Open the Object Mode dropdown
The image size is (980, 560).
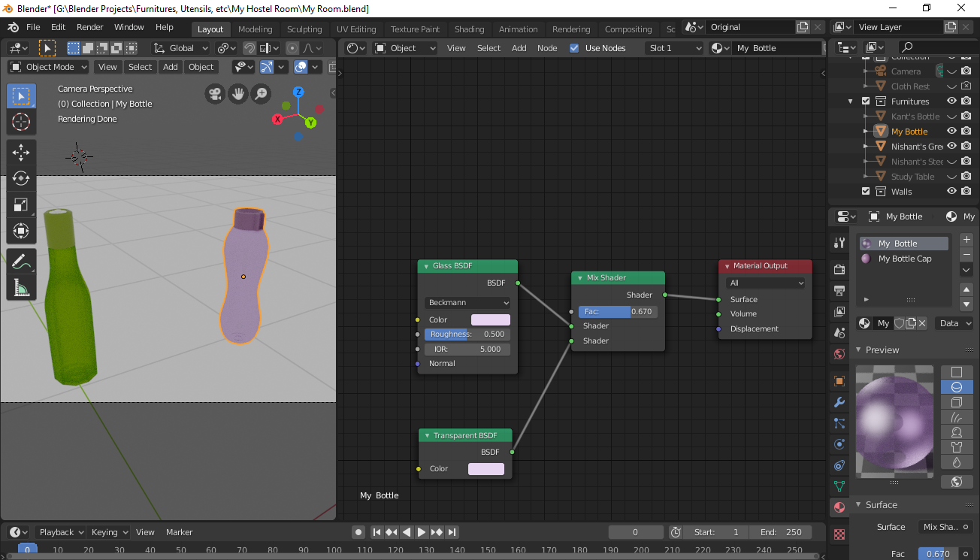pyautogui.click(x=49, y=67)
